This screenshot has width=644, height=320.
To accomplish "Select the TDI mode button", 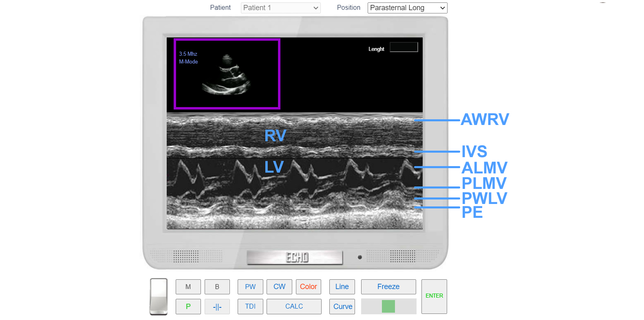I will [250, 307].
